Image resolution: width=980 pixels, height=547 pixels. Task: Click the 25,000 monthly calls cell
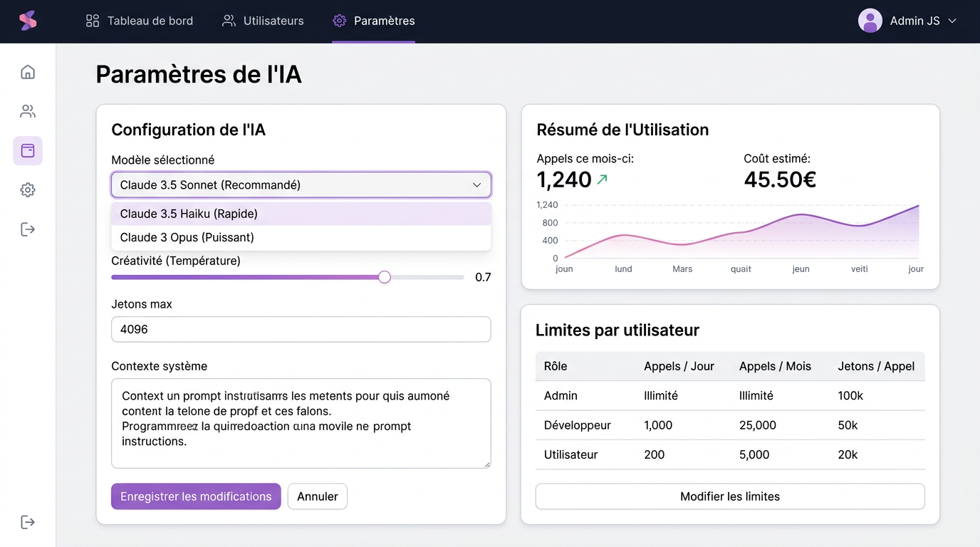pos(758,425)
